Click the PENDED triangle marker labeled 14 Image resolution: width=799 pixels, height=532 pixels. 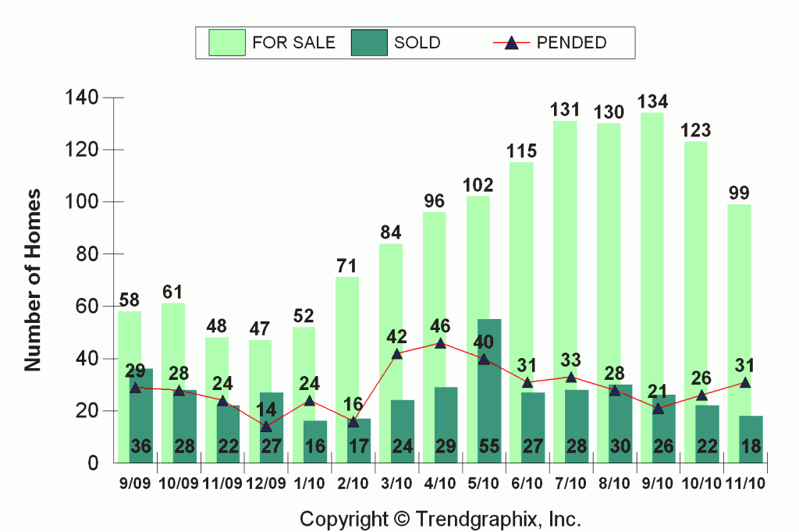[266, 427]
